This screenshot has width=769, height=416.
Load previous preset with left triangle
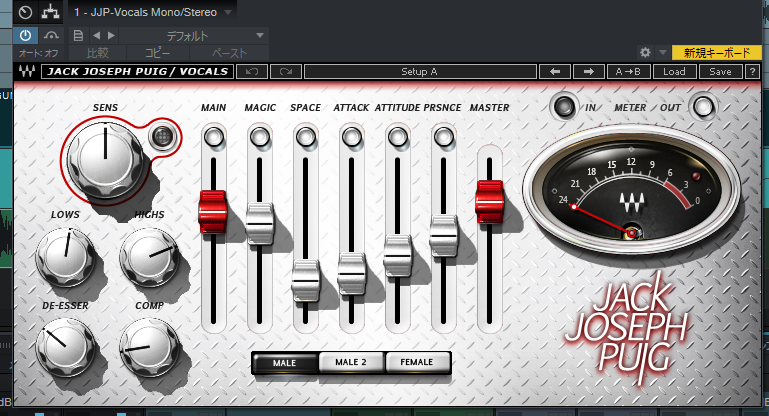pos(97,35)
